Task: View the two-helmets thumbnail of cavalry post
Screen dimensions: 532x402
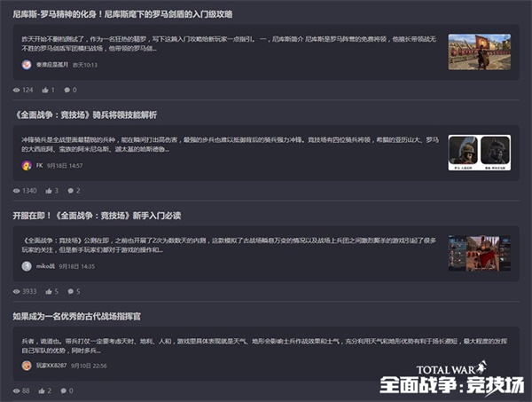Action: (x=480, y=153)
